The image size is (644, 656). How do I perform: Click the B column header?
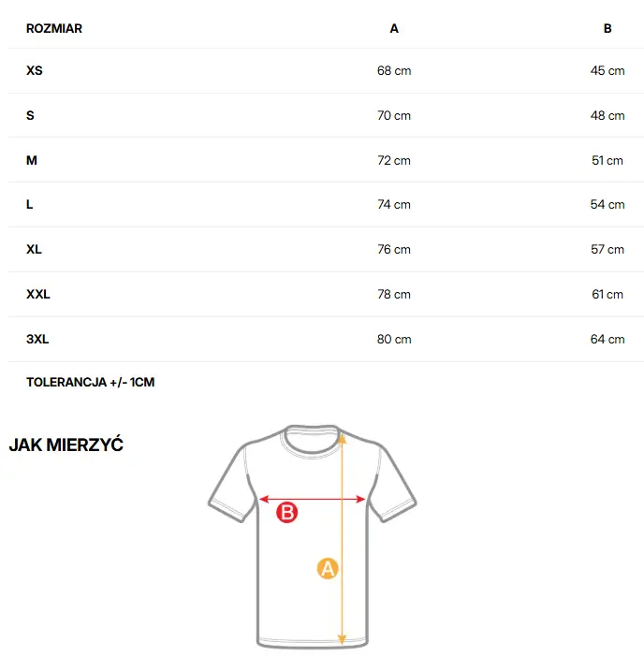[607, 29]
